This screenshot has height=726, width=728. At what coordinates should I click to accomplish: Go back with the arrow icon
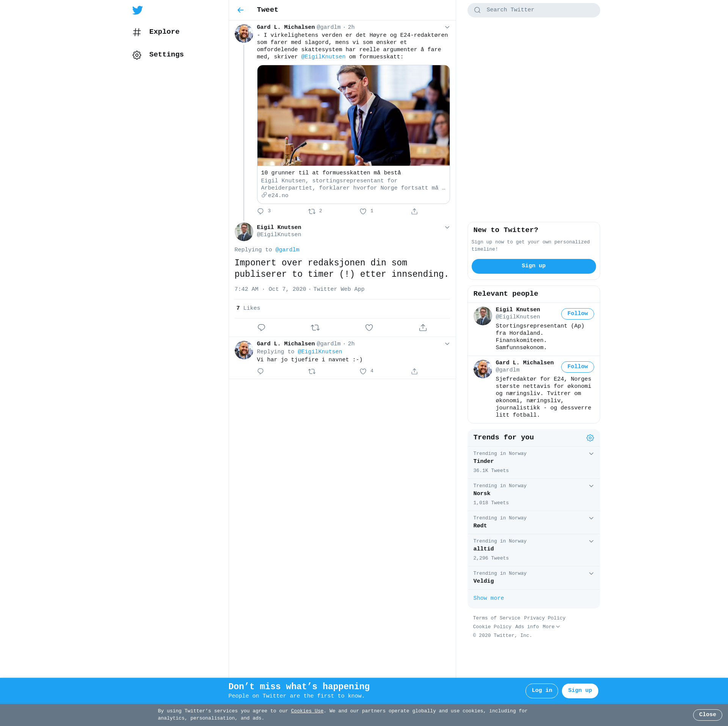[240, 10]
